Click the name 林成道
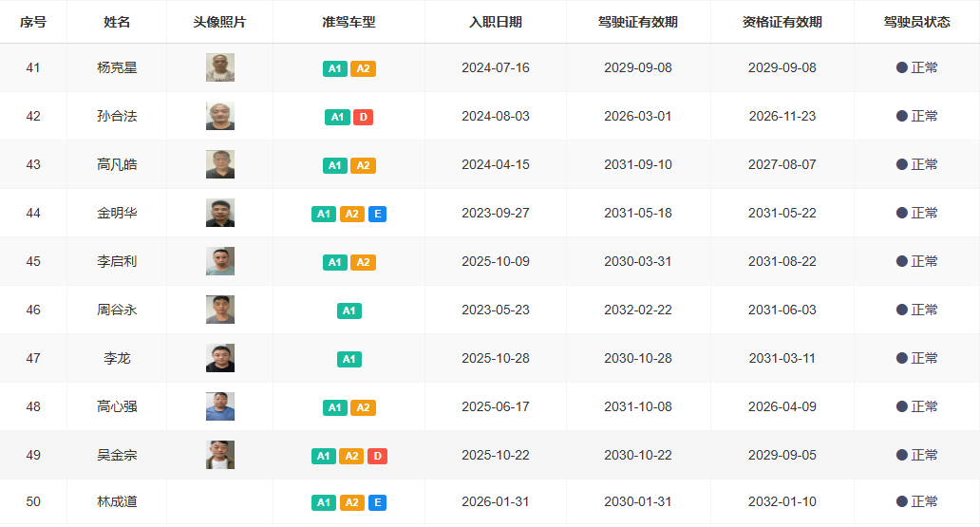980x527 pixels. [117, 501]
